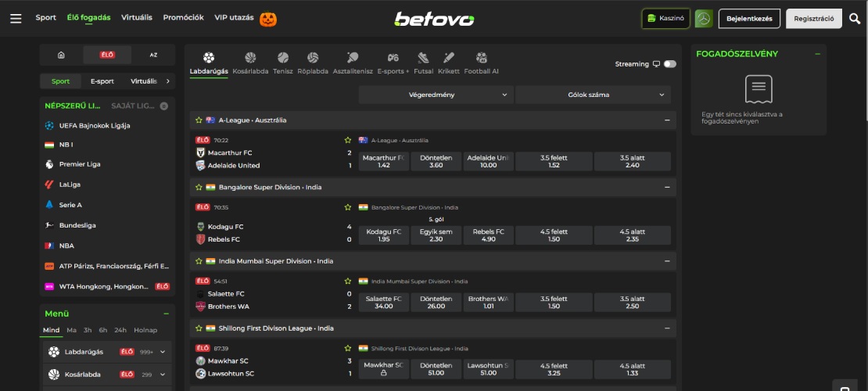Collapse the India Mumbai Super Division section
The image size is (868, 391).
[x=667, y=261]
